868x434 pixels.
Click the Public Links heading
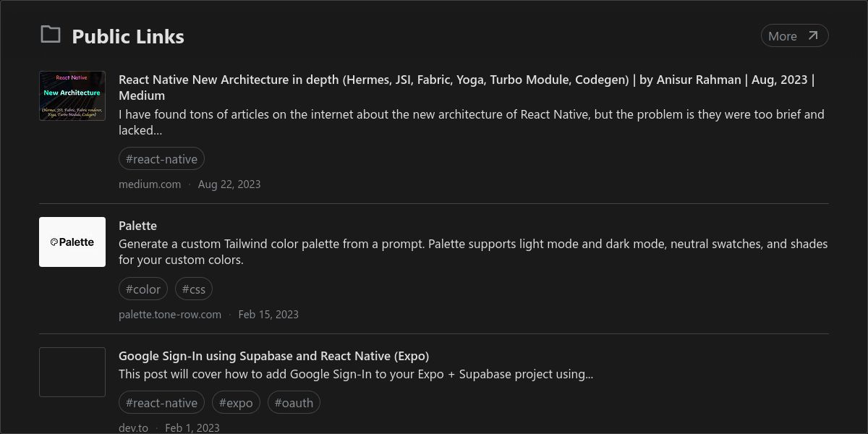[128, 36]
